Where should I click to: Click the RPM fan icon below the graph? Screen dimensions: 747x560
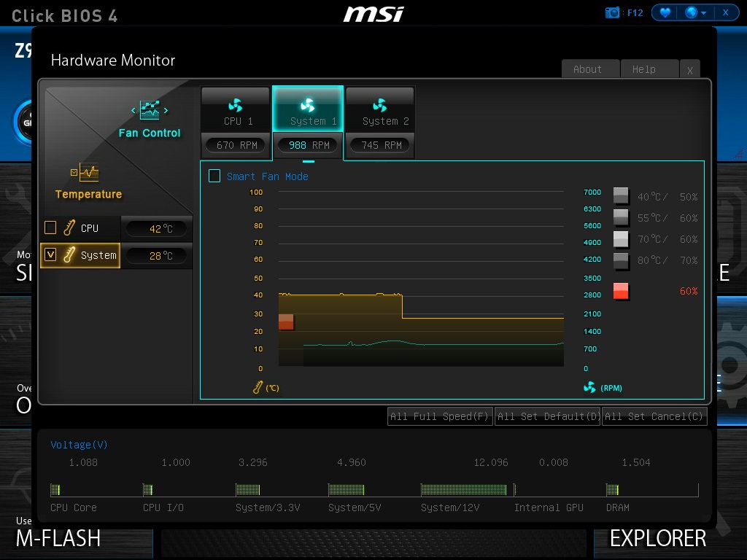[589, 388]
